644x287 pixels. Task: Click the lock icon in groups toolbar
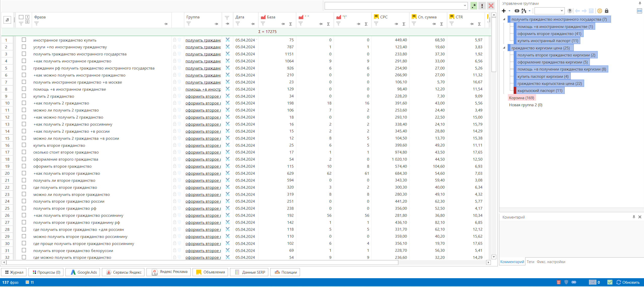point(607,11)
